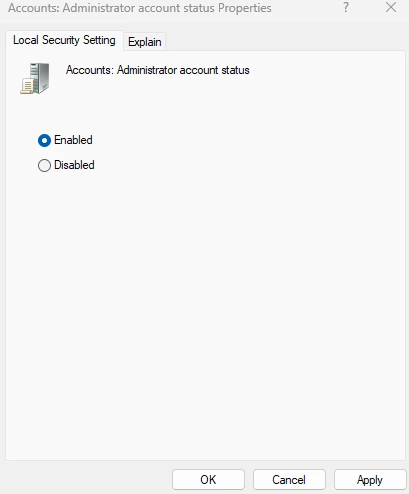The image size is (409, 494).
Task: Select the Disabled radio button
Action: pos(44,165)
